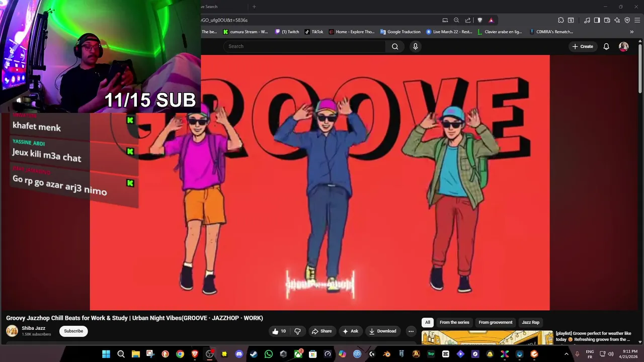The image size is (644, 362).
Task: Open Leo AI sparkle icon in toolbar
Action: [x=617, y=20]
